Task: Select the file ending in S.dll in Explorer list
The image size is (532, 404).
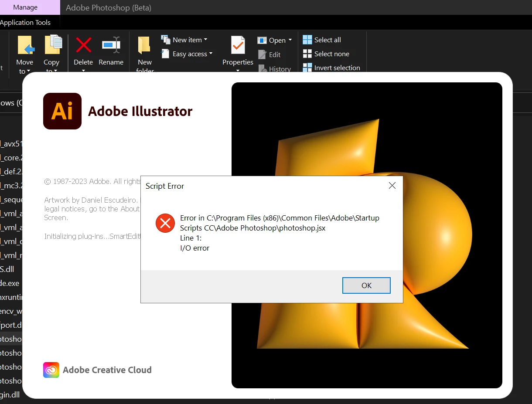Action: [7, 269]
